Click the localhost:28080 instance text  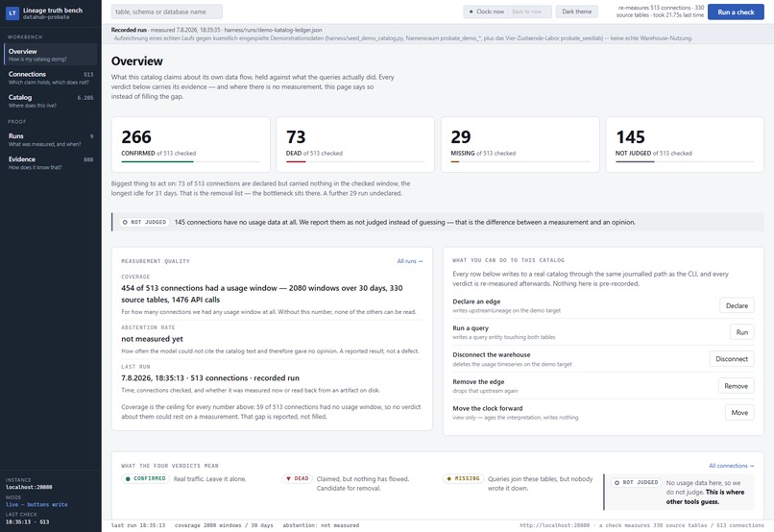[x=29, y=487]
